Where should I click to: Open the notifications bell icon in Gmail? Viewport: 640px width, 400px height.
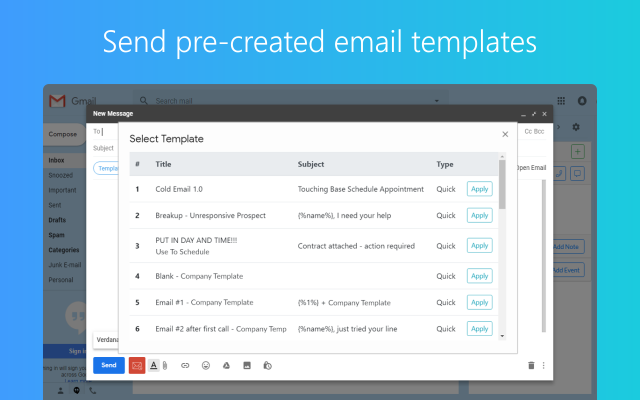coord(582,101)
